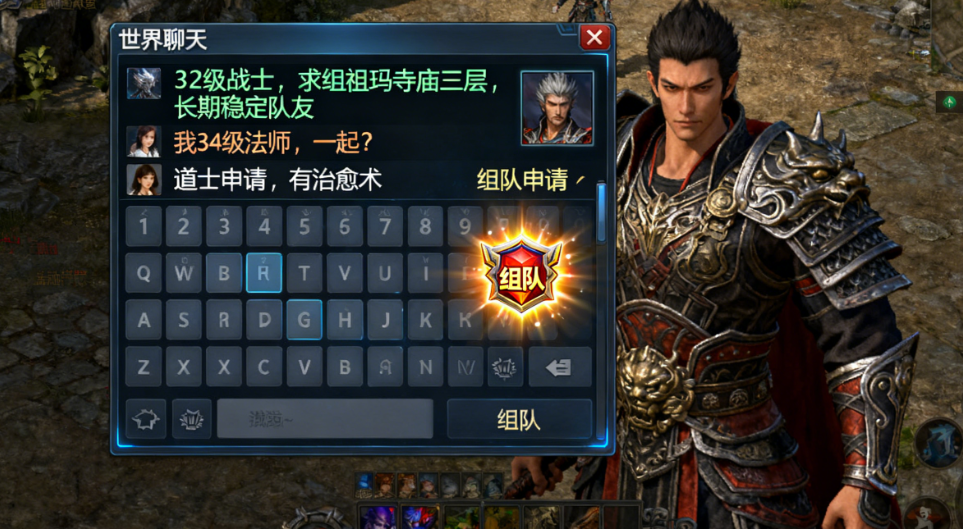Open the large white-haired character portrait
The image size is (963, 529).
point(557,108)
